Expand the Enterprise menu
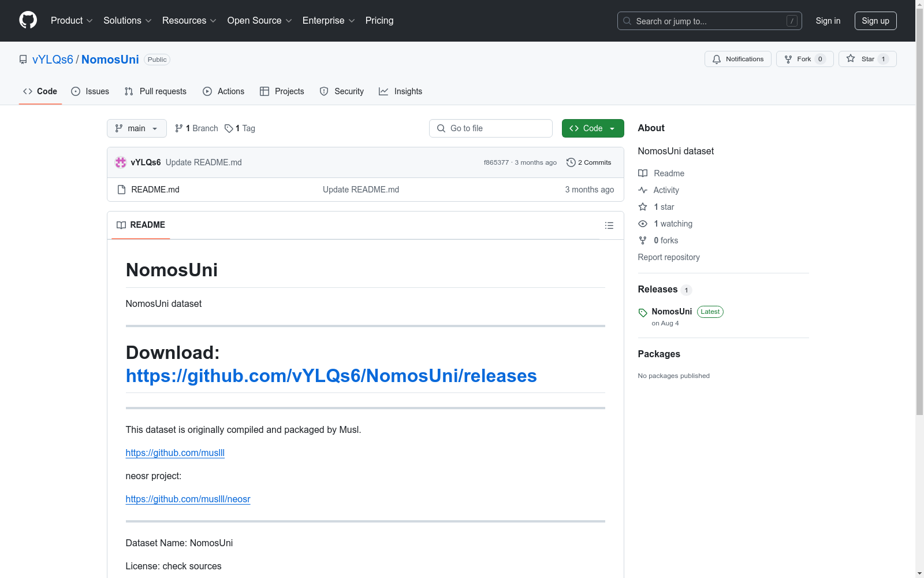924x578 pixels. pyautogui.click(x=329, y=21)
